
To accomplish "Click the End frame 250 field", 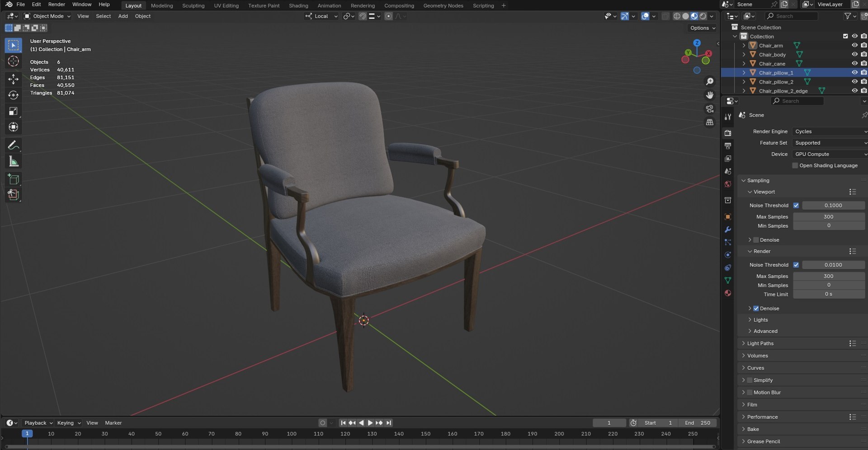I will (698, 423).
